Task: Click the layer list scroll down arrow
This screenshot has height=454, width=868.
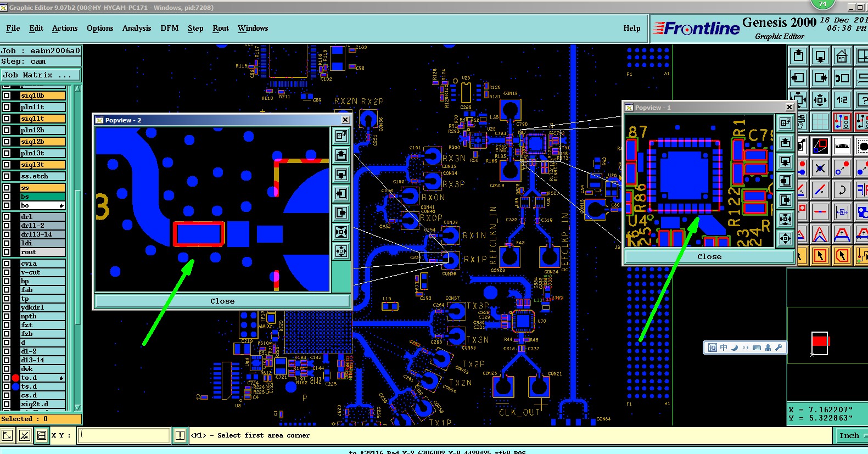Action: click(77, 407)
